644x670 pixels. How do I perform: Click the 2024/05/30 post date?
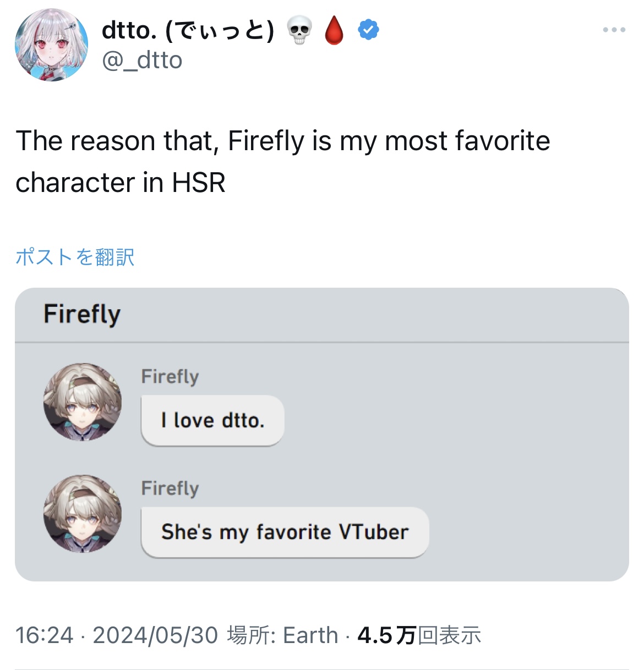[155, 635]
